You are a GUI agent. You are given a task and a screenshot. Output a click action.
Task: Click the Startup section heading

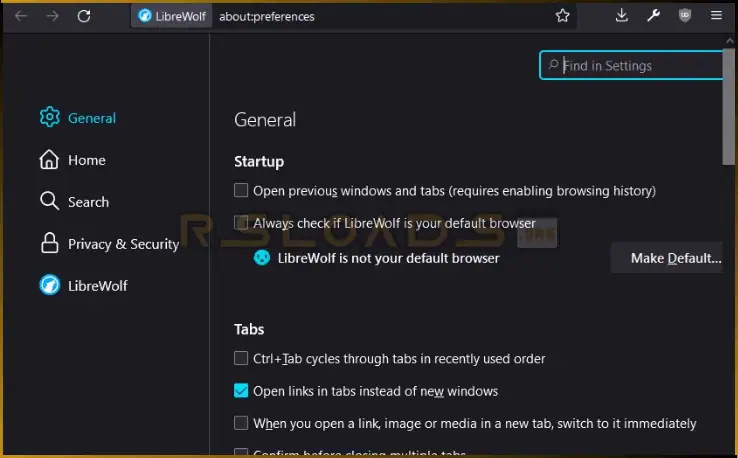tap(259, 161)
